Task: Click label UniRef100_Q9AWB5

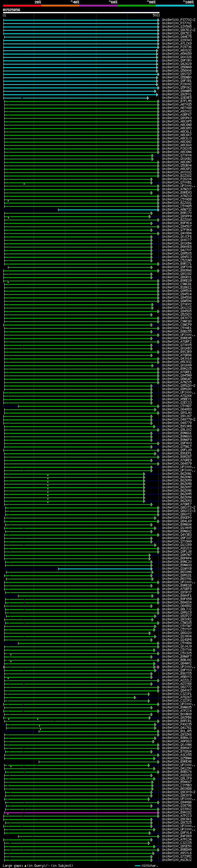Action: (177, 91)
